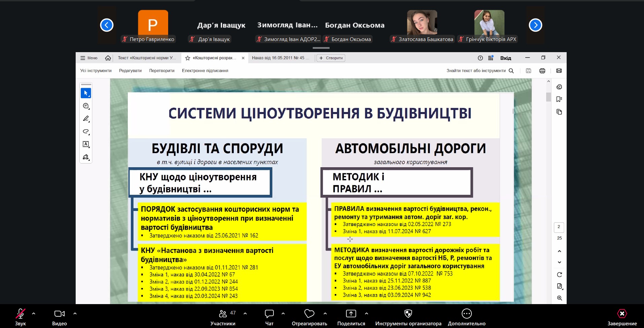
Task: Click the print document icon
Action: (542, 71)
